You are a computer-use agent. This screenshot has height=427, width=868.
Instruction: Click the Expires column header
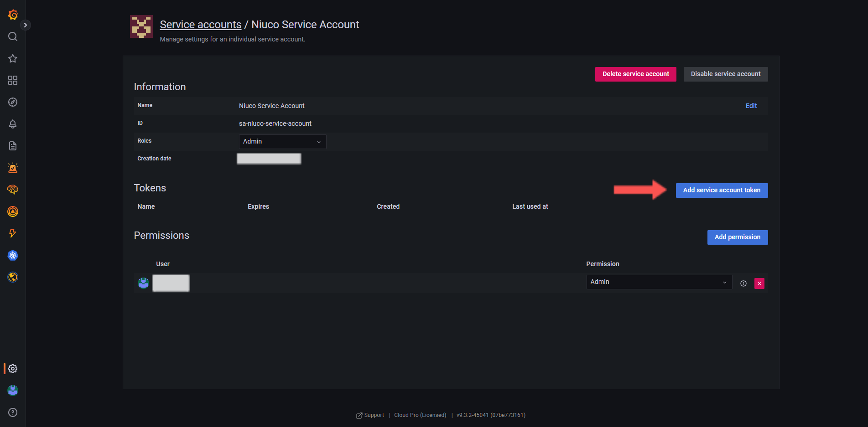click(x=258, y=206)
